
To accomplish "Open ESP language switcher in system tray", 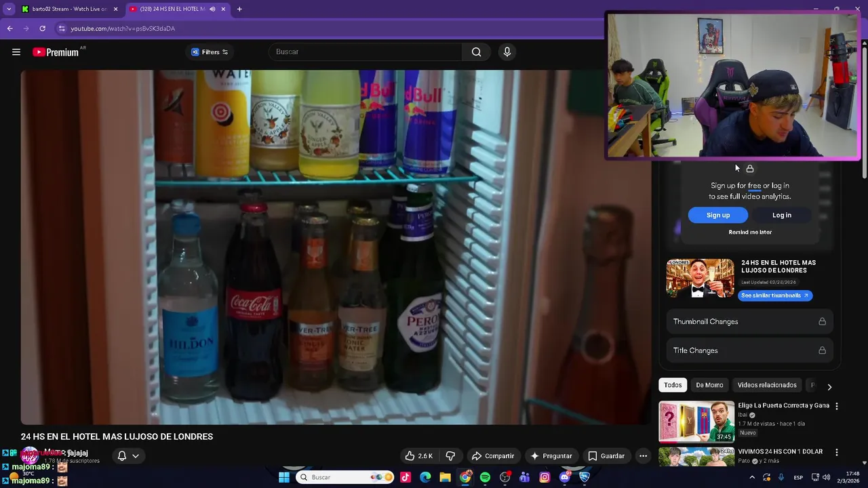I will 798,477.
